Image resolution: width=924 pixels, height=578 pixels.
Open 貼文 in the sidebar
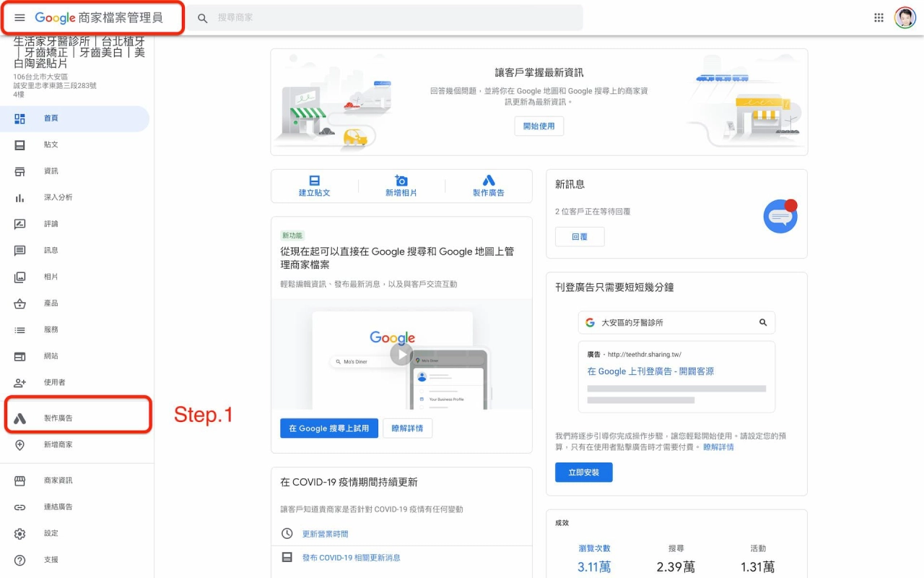(75, 144)
